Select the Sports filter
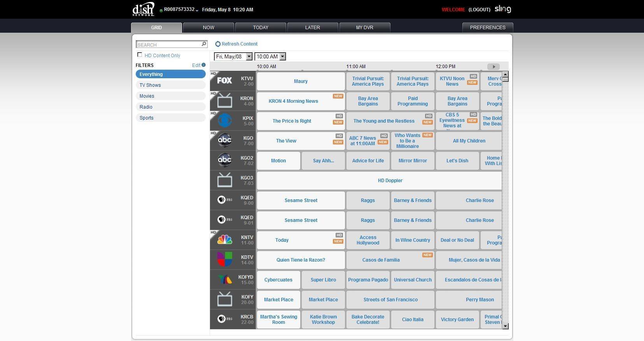The width and height of the screenshot is (644, 341). point(171,118)
